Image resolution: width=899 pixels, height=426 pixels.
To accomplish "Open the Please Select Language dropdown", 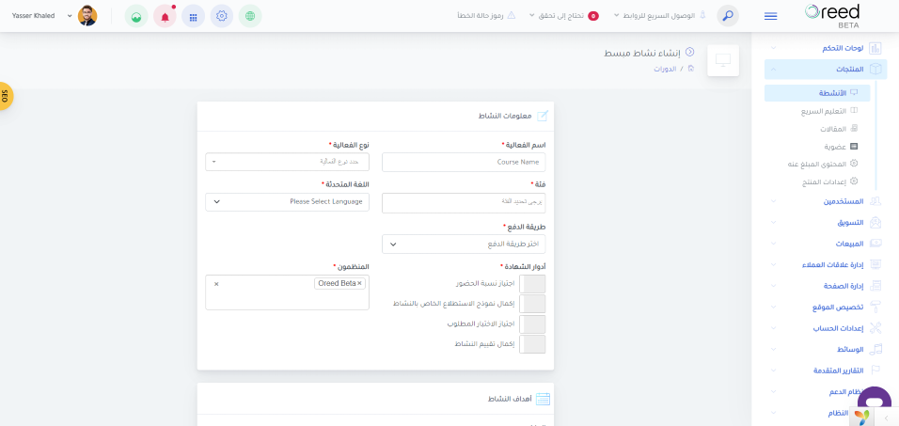I will pos(287,202).
